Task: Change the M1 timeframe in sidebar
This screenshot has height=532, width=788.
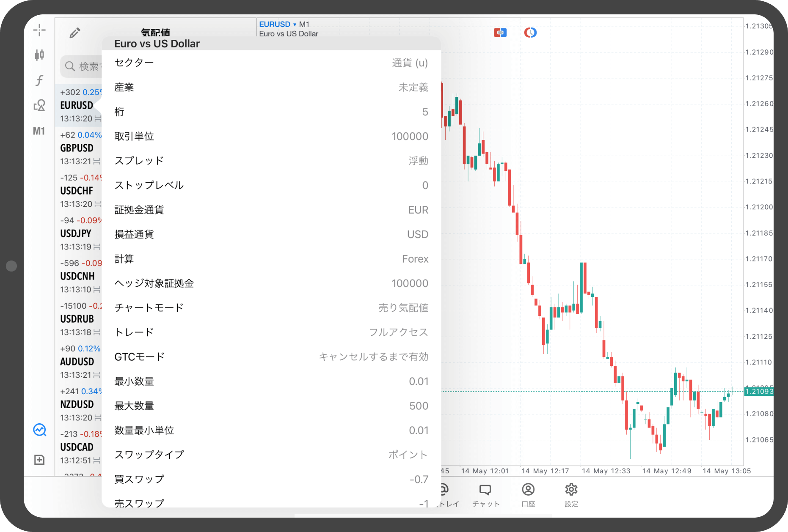Action: 39,131
